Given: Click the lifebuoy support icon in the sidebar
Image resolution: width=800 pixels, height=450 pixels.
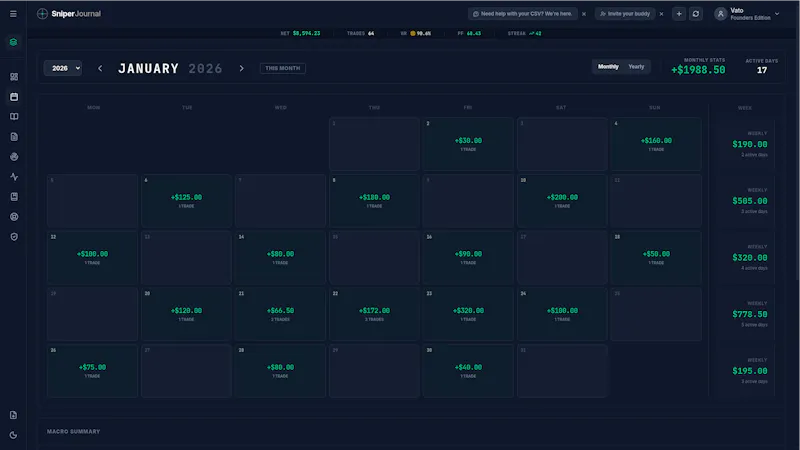Looking at the screenshot, I should 14,217.
